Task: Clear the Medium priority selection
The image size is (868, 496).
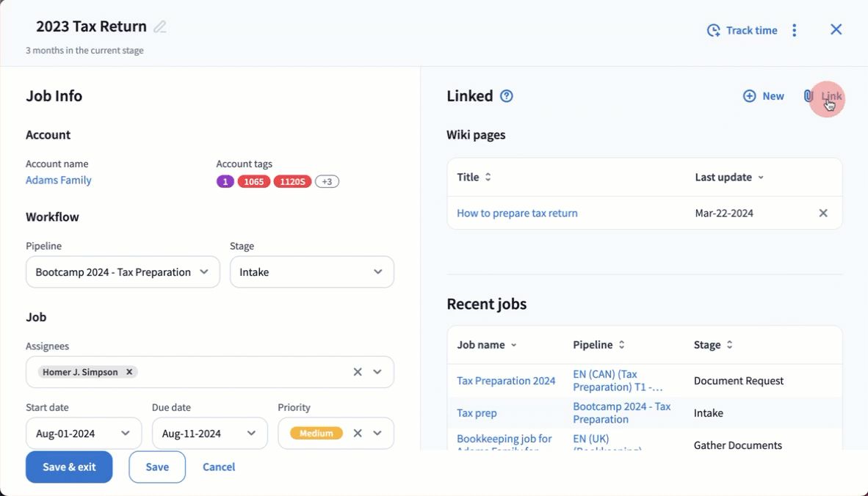Action: pyautogui.click(x=358, y=433)
